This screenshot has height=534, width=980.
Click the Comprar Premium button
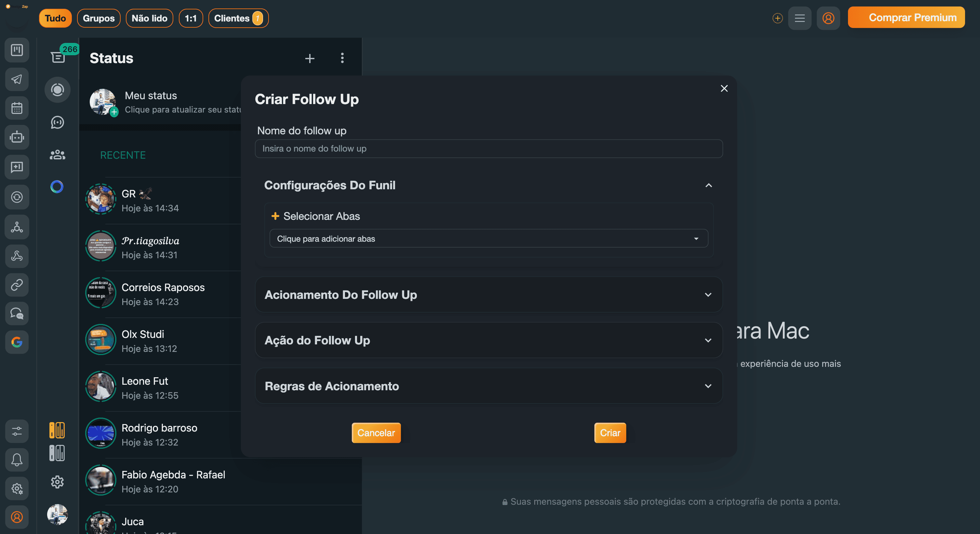point(906,18)
